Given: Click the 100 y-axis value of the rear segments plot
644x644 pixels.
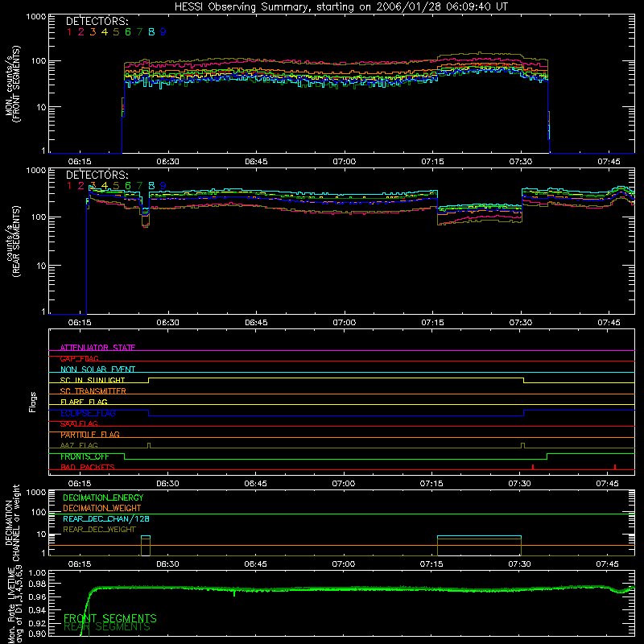Looking at the screenshot, I should (x=39, y=217).
